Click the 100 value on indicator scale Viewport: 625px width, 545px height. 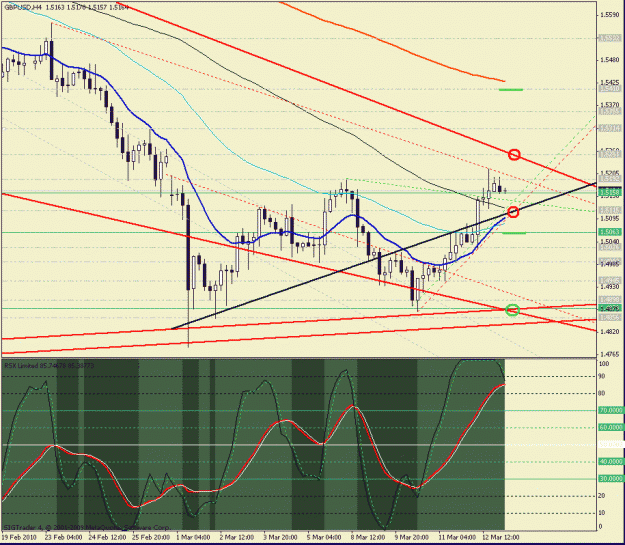(x=604, y=364)
